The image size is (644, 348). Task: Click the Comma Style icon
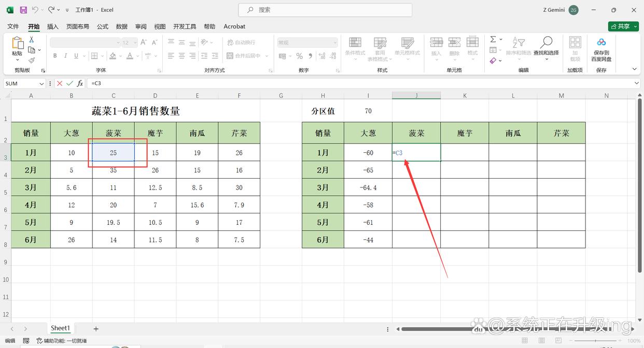click(309, 56)
